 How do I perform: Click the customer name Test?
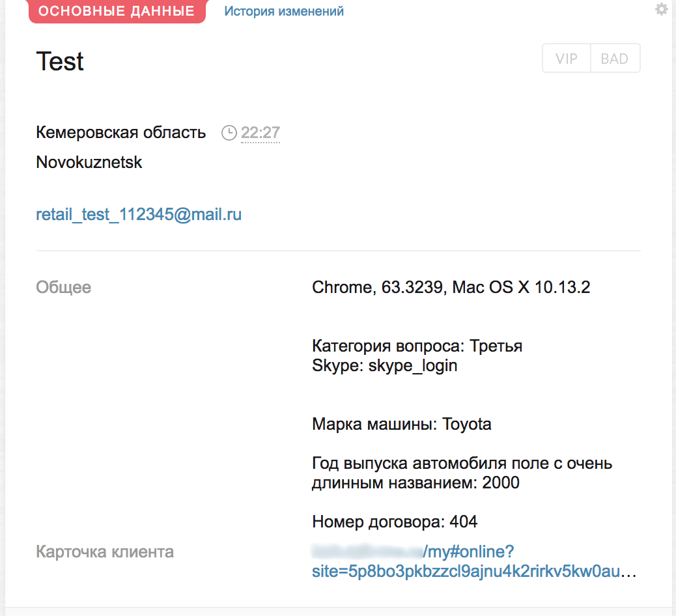point(60,61)
